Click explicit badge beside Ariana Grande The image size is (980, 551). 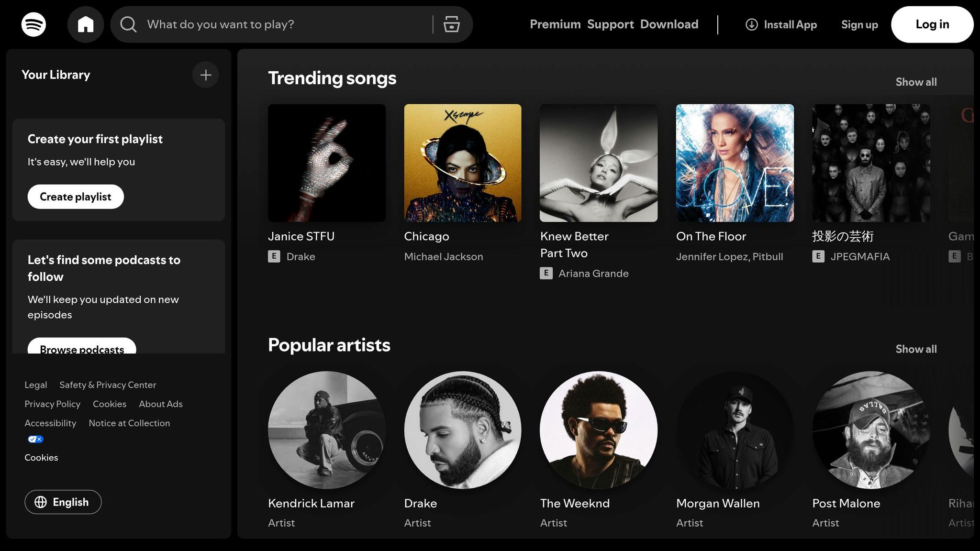click(546, 273)
